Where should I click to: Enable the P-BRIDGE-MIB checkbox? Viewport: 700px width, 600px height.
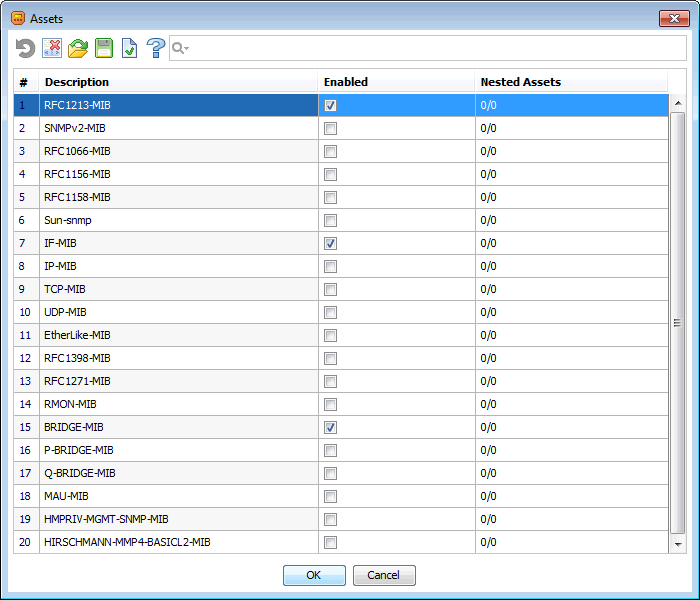[330, 450]
